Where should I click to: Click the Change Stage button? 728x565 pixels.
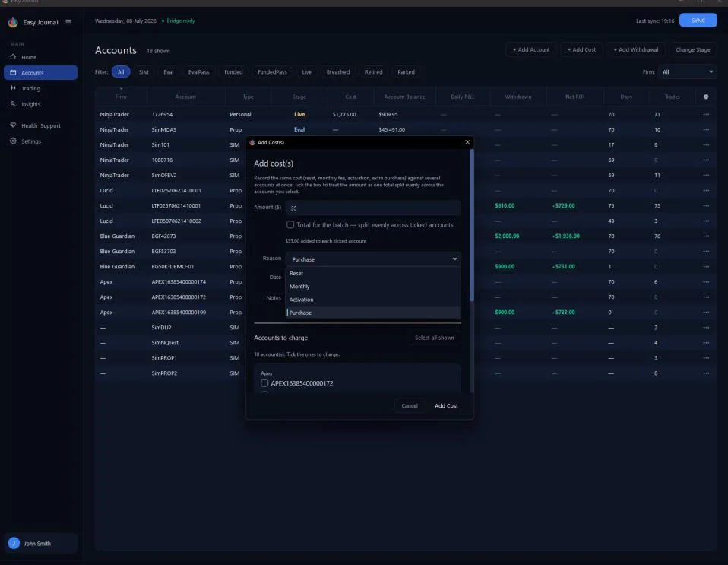tap(693, 49)
